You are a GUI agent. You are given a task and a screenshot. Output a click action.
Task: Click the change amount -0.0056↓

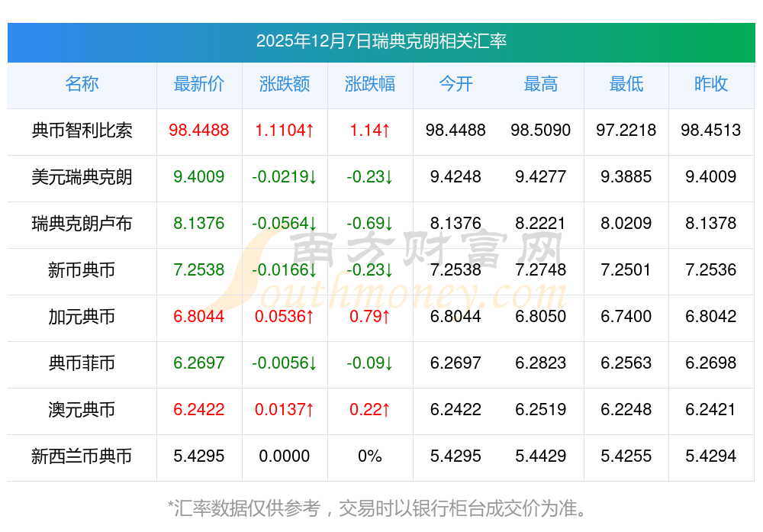click(284, 363)
